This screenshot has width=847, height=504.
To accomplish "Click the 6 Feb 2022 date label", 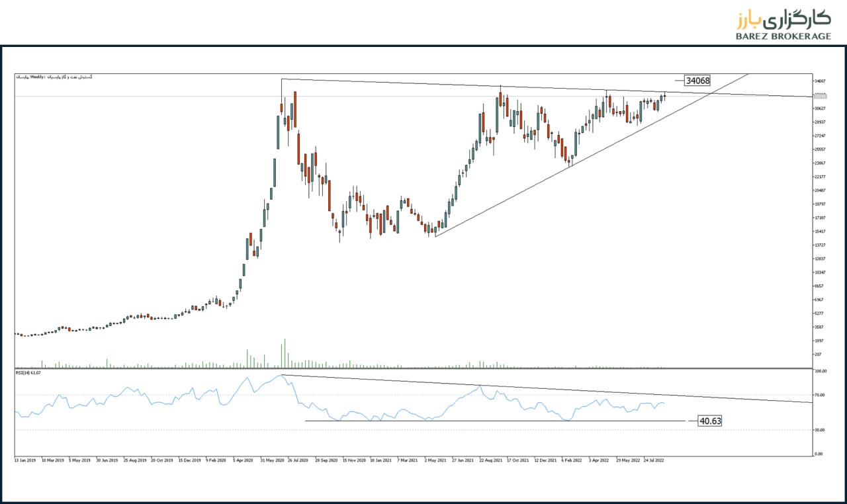I will click(572, 459).
